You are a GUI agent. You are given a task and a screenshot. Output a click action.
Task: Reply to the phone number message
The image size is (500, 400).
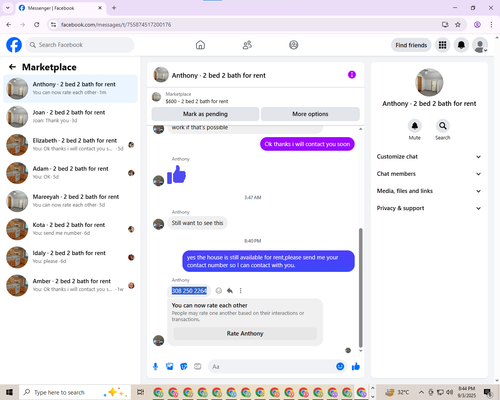[x=230, y=291]
